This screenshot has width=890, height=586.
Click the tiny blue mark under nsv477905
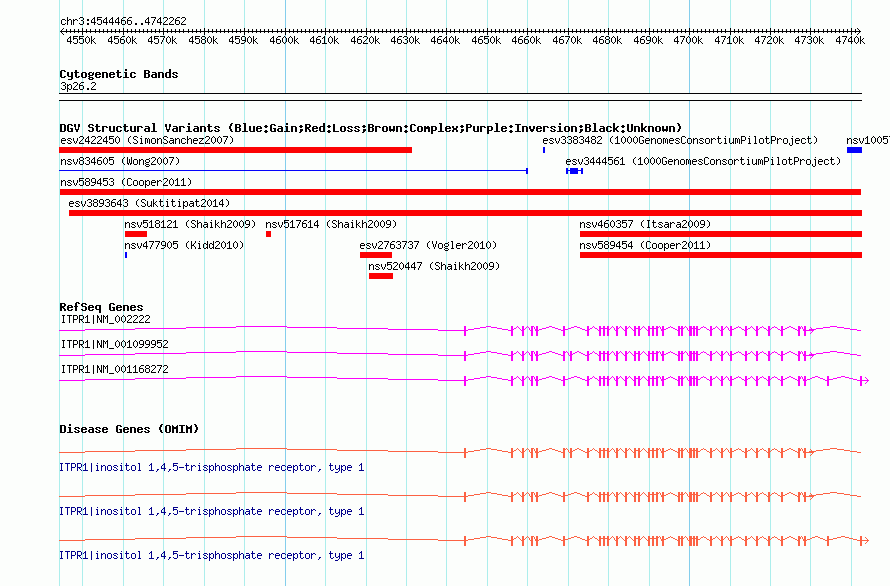tap(126, 255)
